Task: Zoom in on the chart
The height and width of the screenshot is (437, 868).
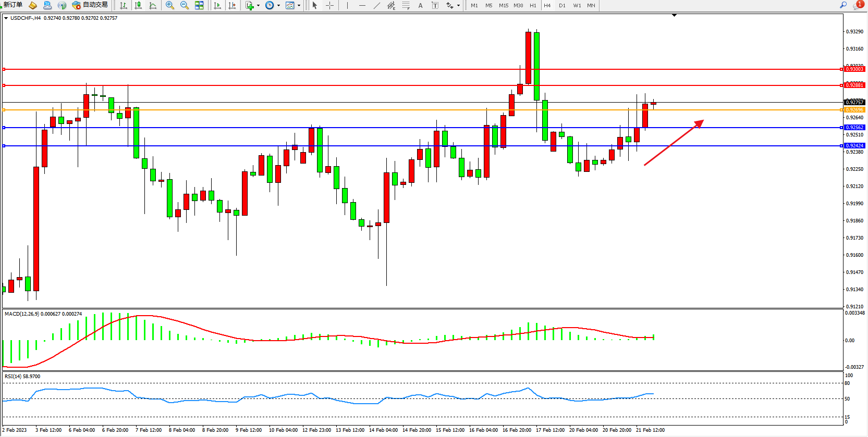Action: (x=170, y=5)
